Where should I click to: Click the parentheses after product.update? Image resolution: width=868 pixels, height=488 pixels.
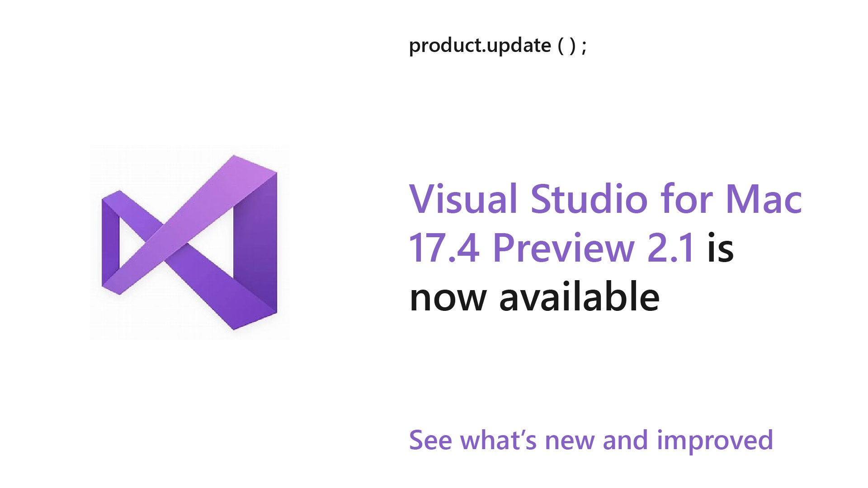(567, 46)
